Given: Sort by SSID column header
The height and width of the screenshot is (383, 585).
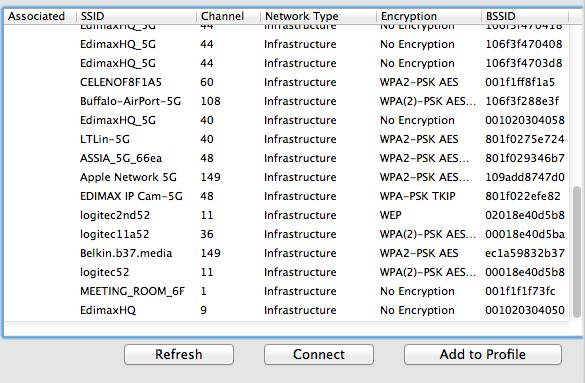Looking at the screenshot, I should pyautogui.click(x=136, y=16).
